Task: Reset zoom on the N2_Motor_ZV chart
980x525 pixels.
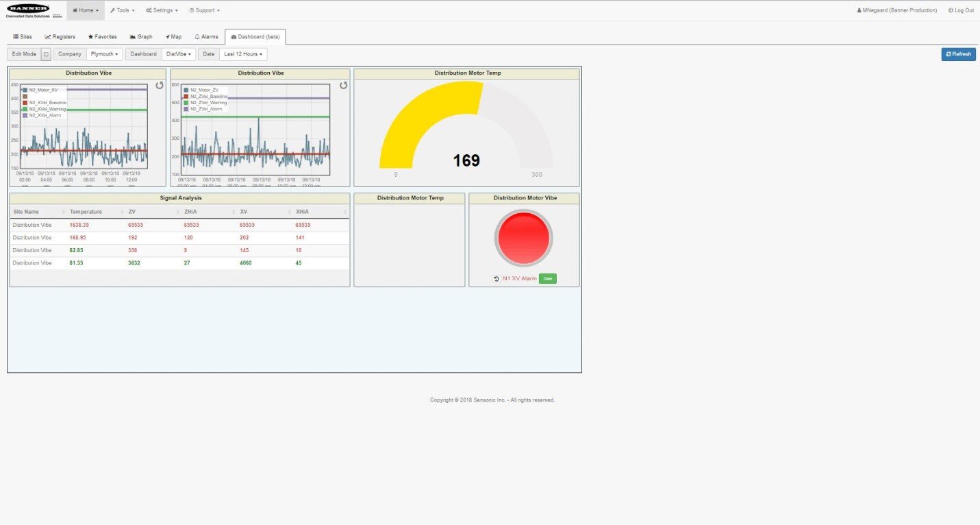Action: pyautogui.click(x=344, y=86)
